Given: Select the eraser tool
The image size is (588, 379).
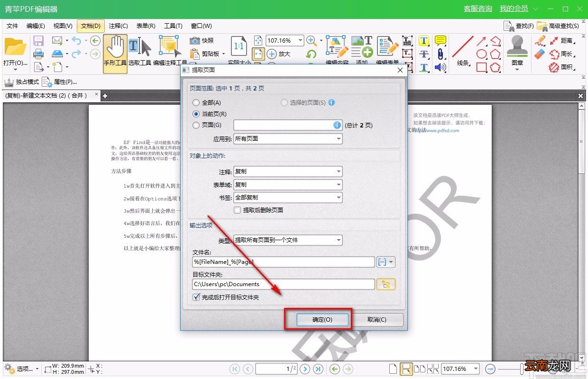Looking at the screenshot, I should click(x=540, y=54).
